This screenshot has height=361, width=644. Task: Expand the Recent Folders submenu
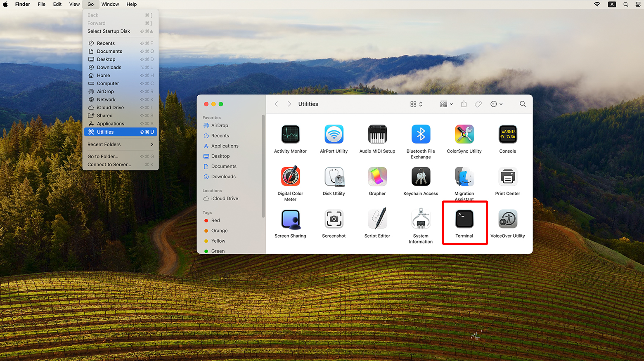coord(120,144)
